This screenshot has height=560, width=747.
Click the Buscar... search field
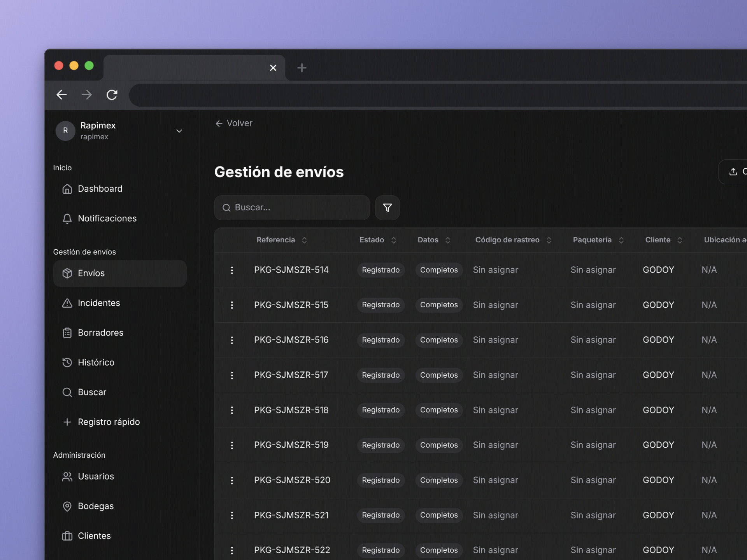292,208
